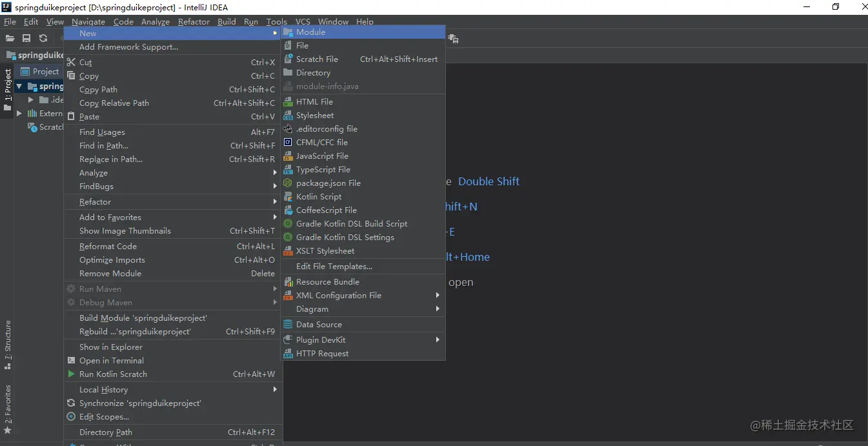Click the Resource Bundle icon
This screenshot has height=446, width=868.
click(288, 282)
